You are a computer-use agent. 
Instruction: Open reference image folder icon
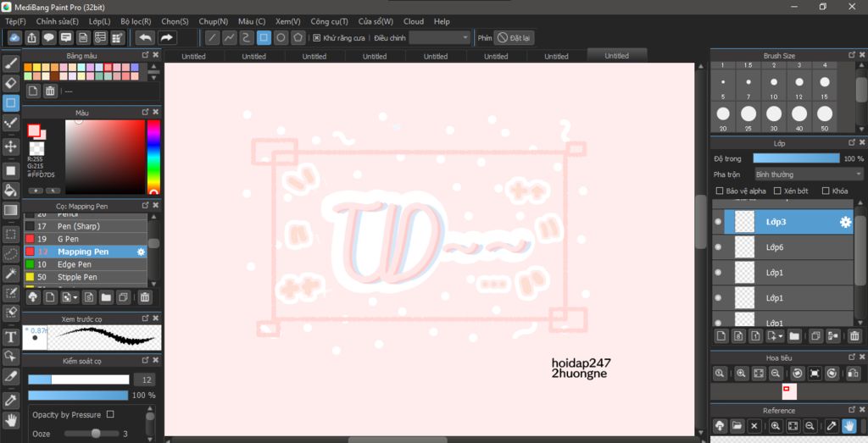(737, 426)
